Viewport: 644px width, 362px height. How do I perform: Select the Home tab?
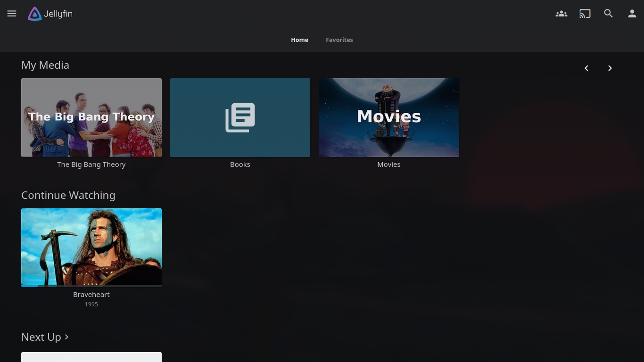[299, 40]
